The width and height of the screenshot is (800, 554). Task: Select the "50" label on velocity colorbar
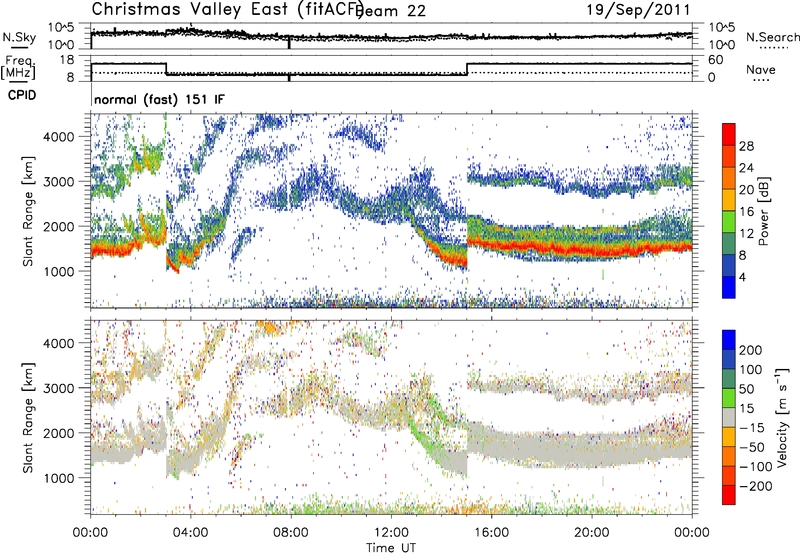pyautogui.click(x=746, y=389)
